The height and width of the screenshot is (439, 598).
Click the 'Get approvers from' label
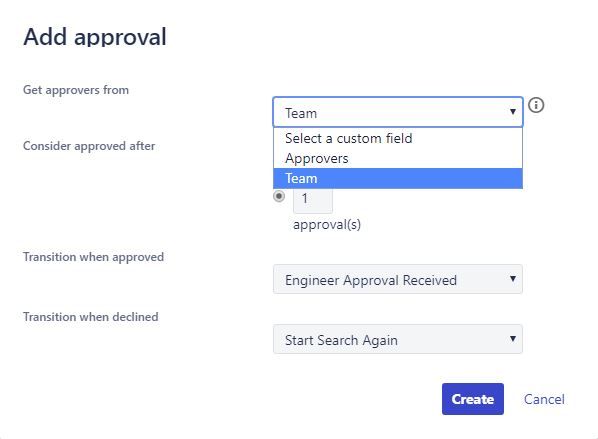[76, 90]
